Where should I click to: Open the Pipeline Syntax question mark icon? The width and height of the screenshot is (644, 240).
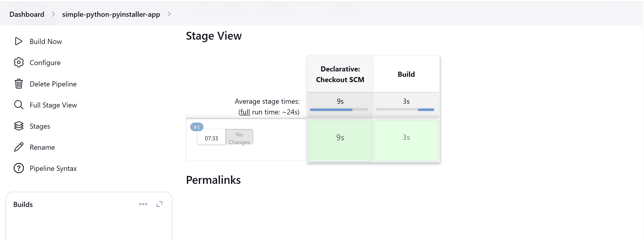(19, 168)
